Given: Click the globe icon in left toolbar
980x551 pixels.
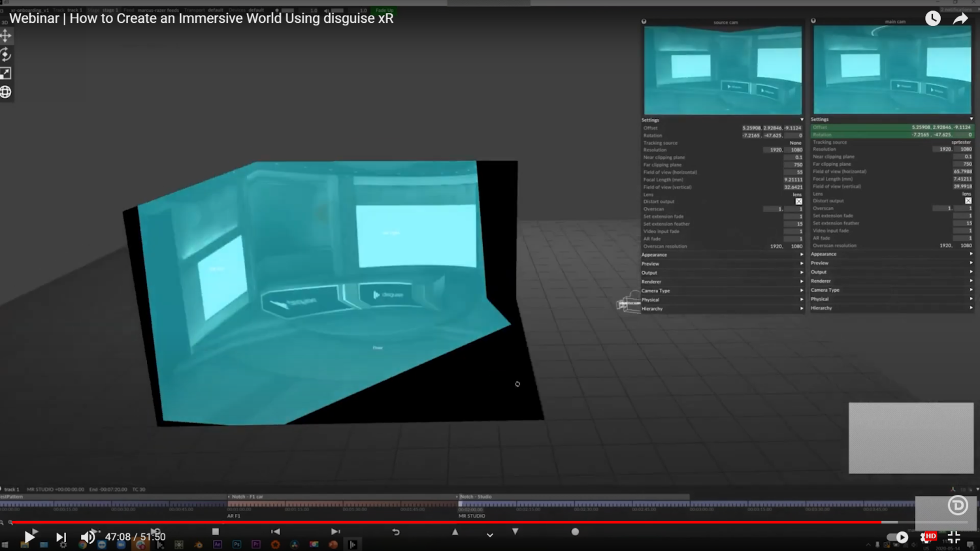Looking at the screenshot, I should [6, 92].
